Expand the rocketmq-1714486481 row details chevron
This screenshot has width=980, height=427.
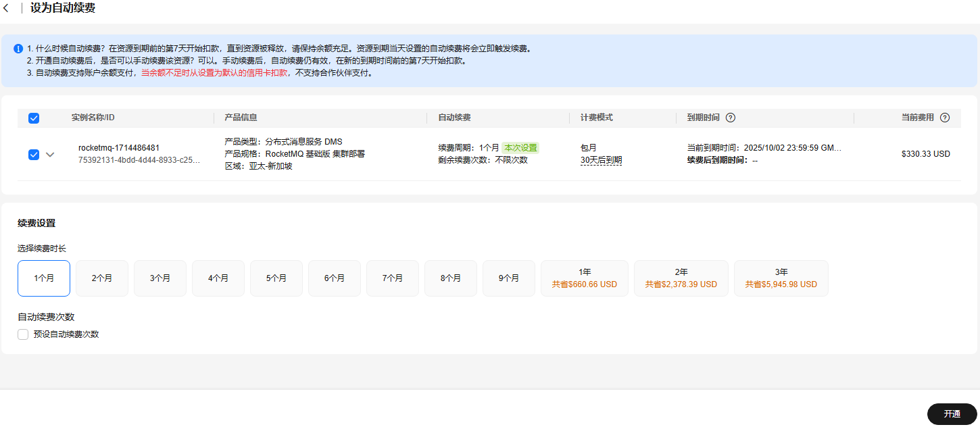[x=50, y=154]
